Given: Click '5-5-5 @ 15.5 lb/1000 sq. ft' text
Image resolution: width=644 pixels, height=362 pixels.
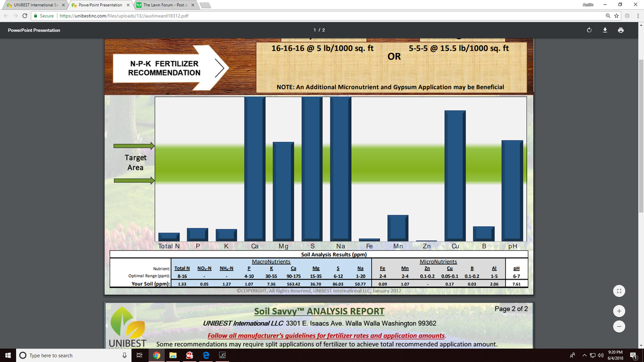Looking at the screenshot, I should point(459,48).
